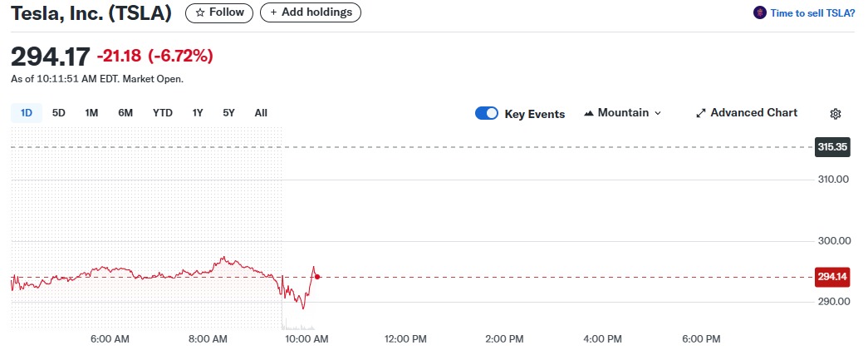Open the Advanced Chart view
Viewport: 868px width, 355px height.
[746, 113]
